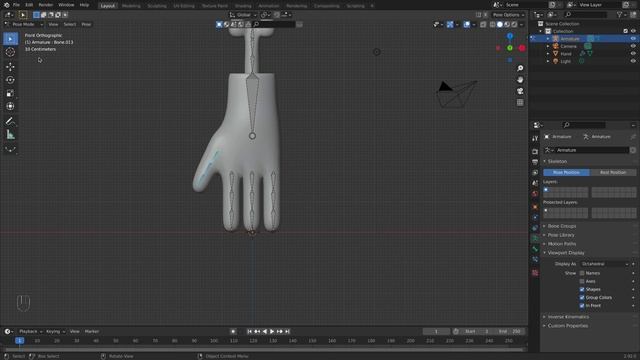Image resolution: width=640 pixels, height=360 pixels.
Task: Enable the Names checkbox
Action: (x=582, y=273)
